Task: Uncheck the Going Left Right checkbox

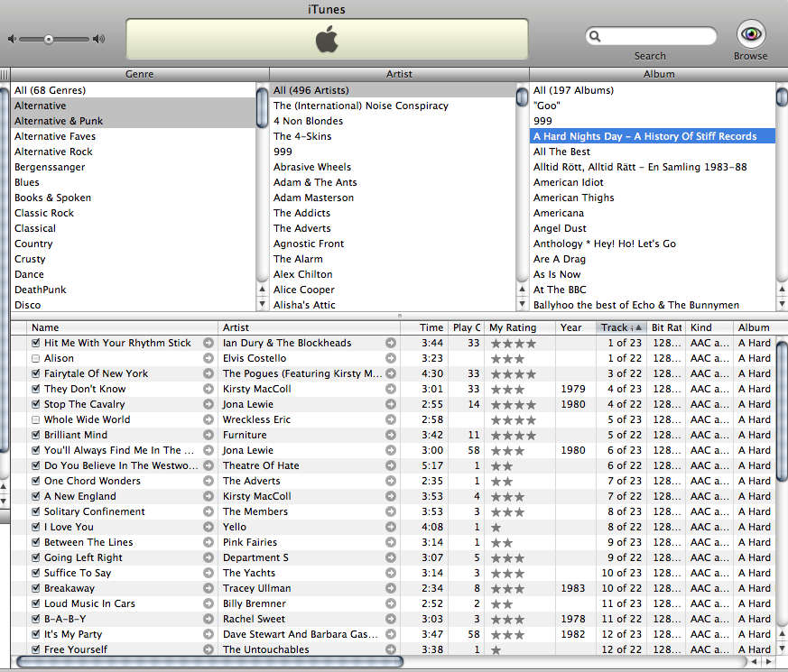Action: pos(36,557)
